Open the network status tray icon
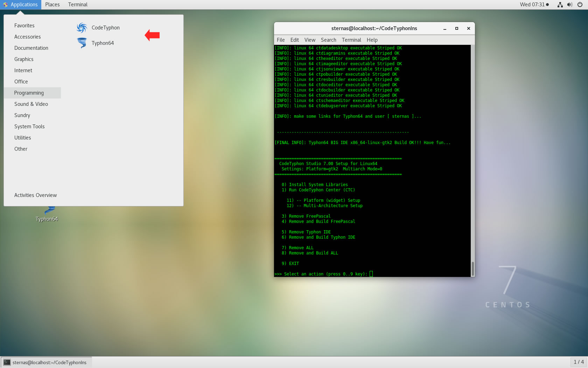This screenshot has height=368, width=588. (x=560, y=5)
